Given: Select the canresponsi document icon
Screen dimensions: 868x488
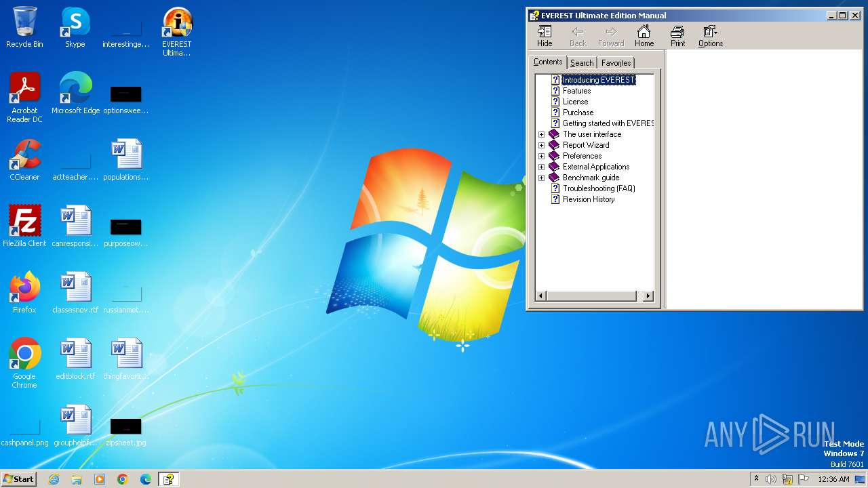Looking at the screenshot, I should pyautogui.click(x=75, y=227).
